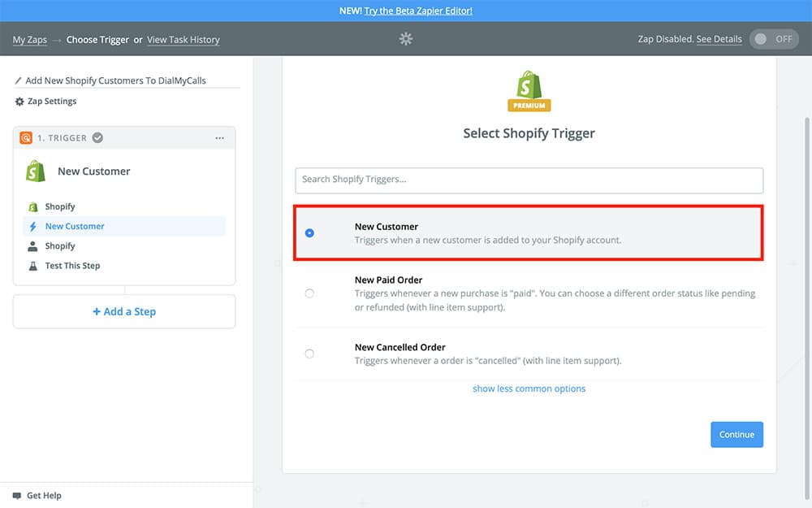Click Add a Step button
Screen dimensions: 812x508
124,311
